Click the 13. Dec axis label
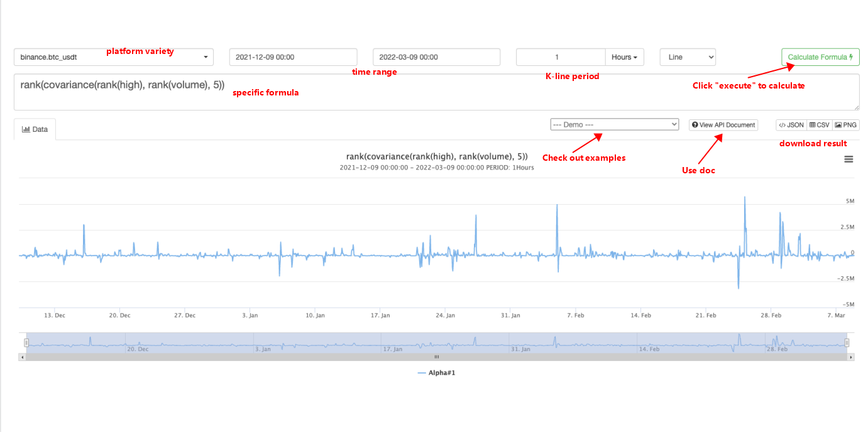 click(55, 315)
